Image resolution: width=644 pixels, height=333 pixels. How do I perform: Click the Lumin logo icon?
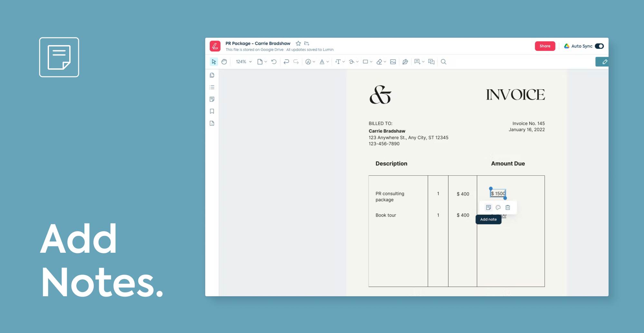tap(215, 46)
